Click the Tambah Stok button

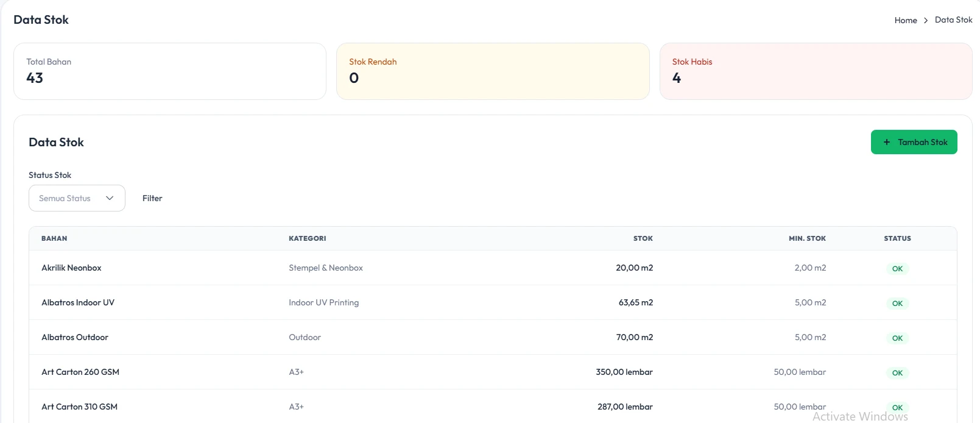pos(914,142)
